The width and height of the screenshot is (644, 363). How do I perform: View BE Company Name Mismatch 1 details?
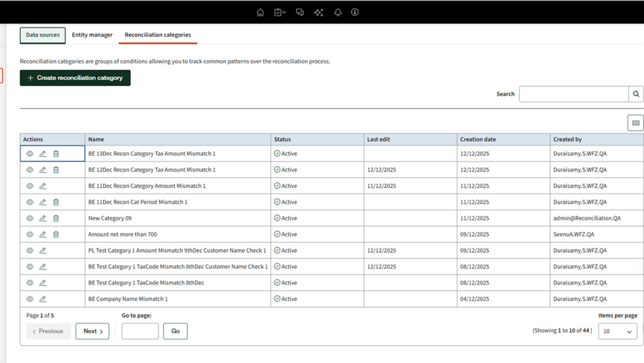point(30,299)
